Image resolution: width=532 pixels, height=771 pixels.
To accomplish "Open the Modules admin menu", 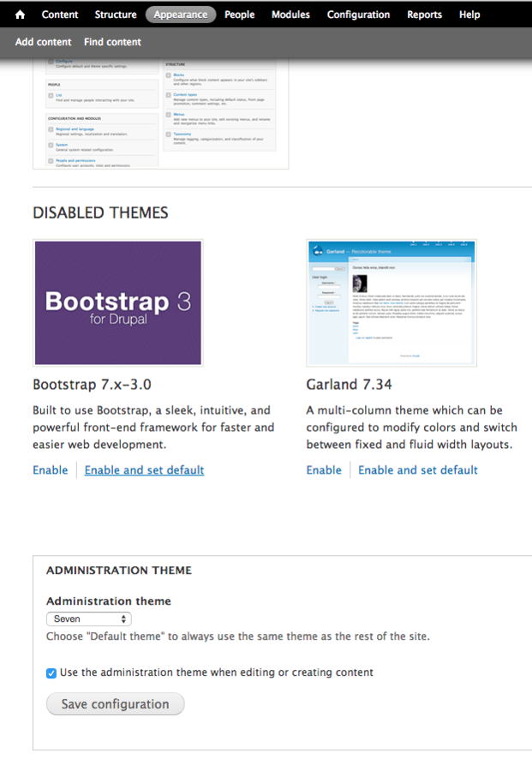I will [290, 15].
